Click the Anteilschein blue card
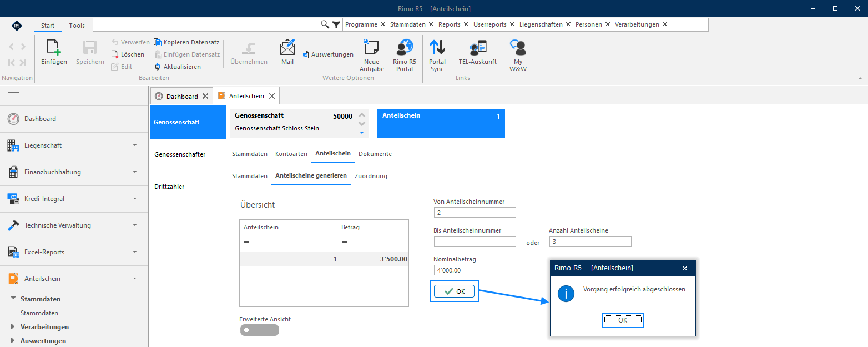Viewport: 868px width, 347px height. click(441, 123)
